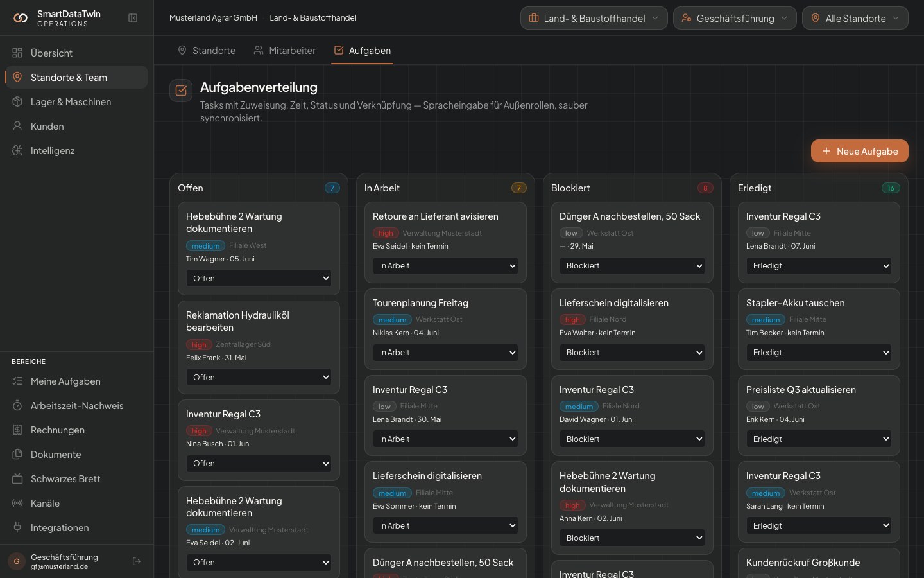Screen dimensions: 924x578
Task: Open the Alle Standorte location dropdown
Action: tap(855, 18)
